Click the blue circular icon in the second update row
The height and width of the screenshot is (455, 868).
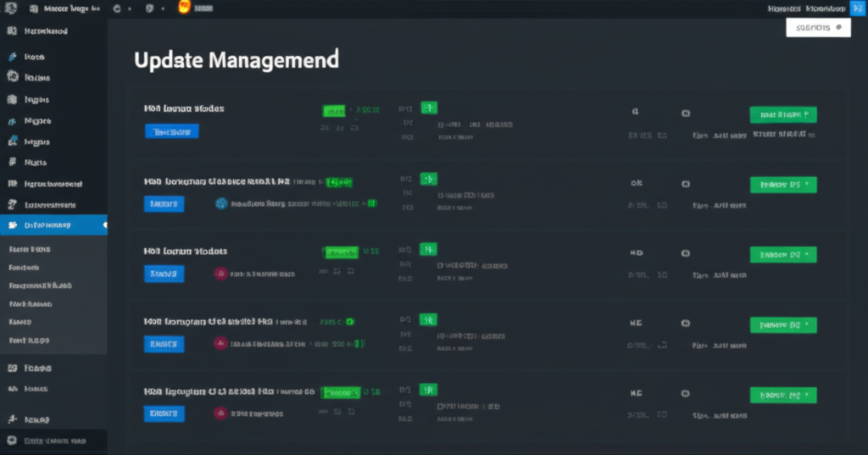[x=222, y=203]
